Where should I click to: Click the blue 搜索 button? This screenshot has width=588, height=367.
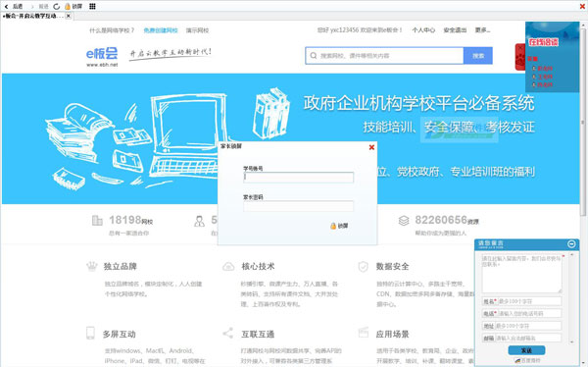478,56
